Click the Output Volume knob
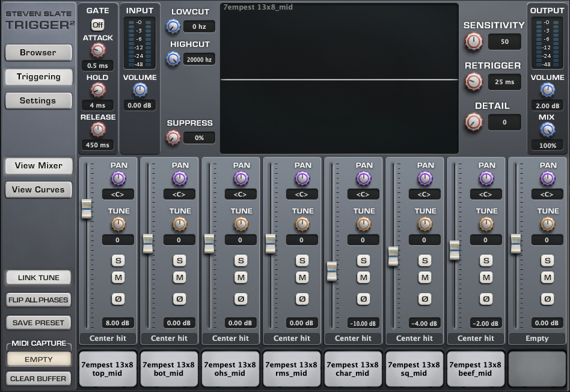The width and height of the screenshot is (570, 392). pos(548,90)
